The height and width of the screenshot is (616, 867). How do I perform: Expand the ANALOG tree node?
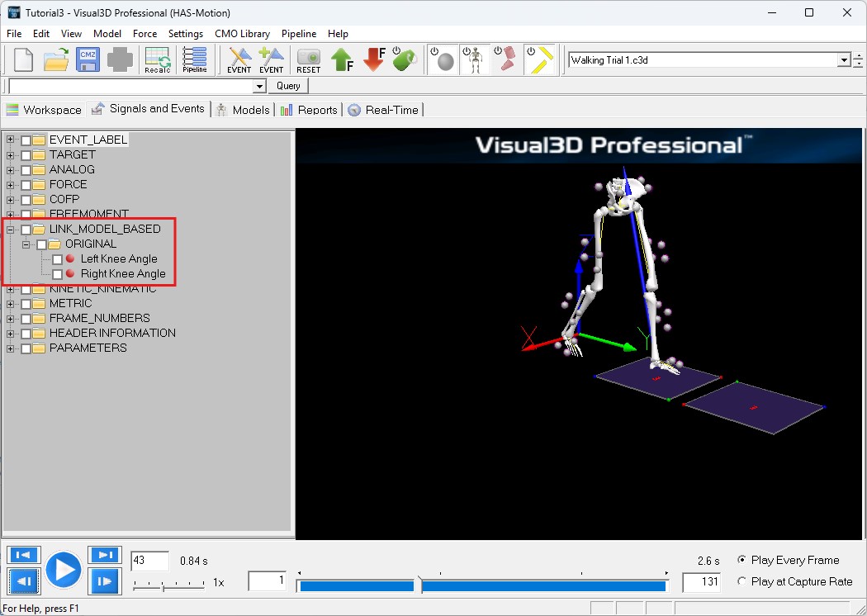click(x=10, y=170)
